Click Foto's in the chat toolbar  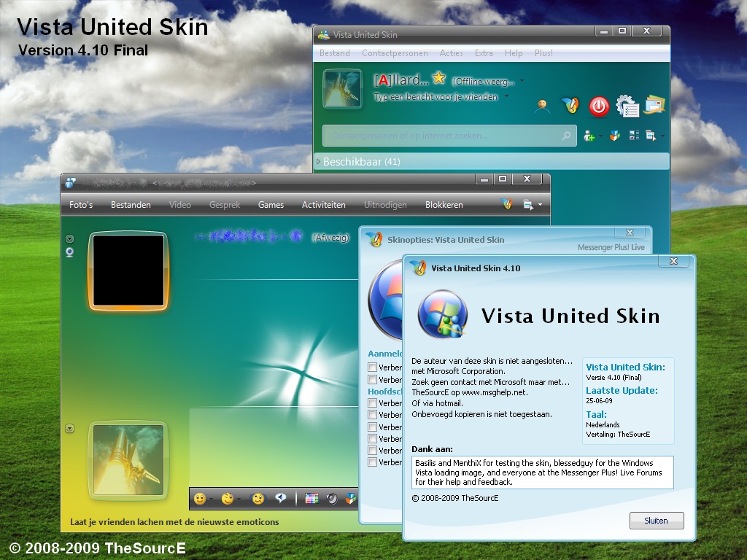pos(81,205)
